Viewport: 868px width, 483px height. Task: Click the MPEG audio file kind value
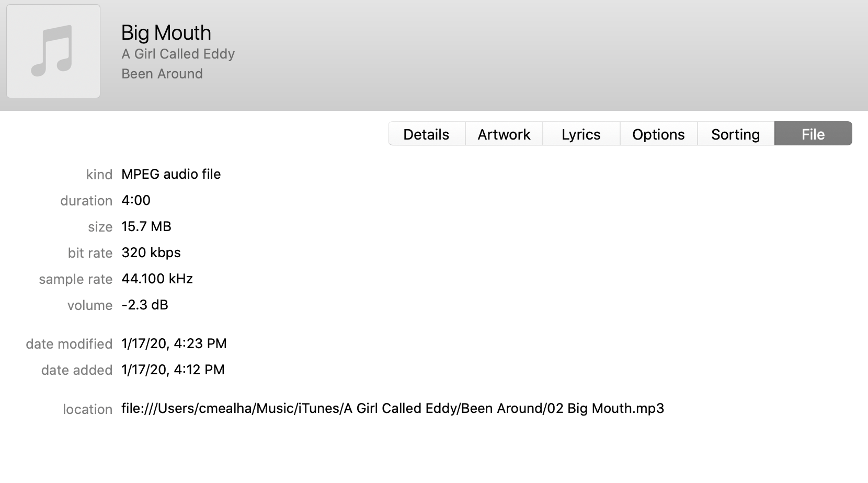[x=171, y=174]
